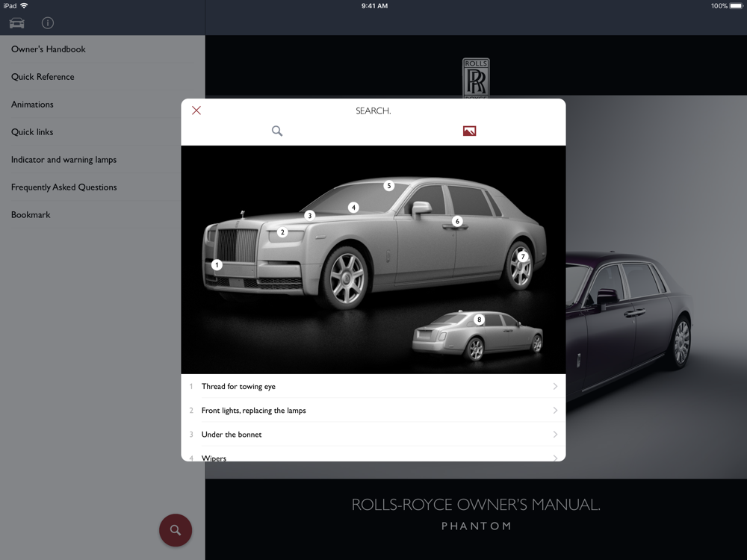Screen dimensions: 747x560
Task: Open 'Under the bonnet' entry
Action: [x=373, y=435]
